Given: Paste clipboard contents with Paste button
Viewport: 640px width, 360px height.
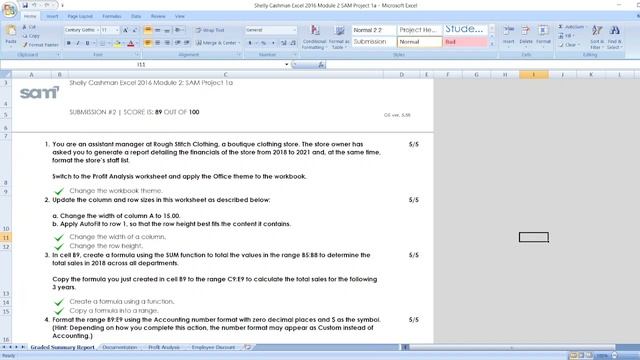Looking at the screenshot, I should tap(11, 35).
